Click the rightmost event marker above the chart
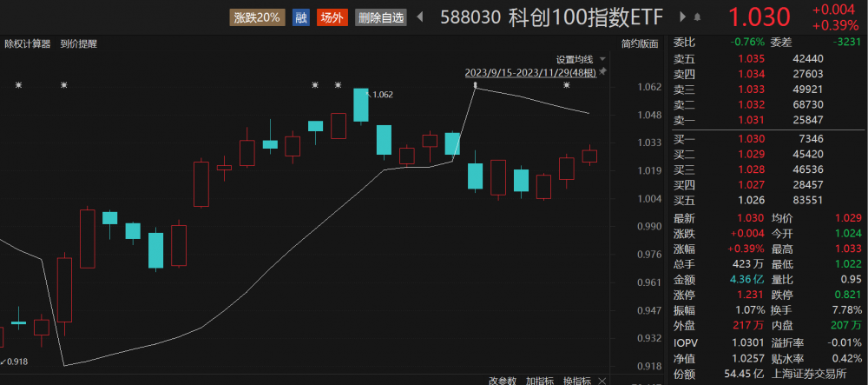Viewport: 868px width, 385px height. 566,85
